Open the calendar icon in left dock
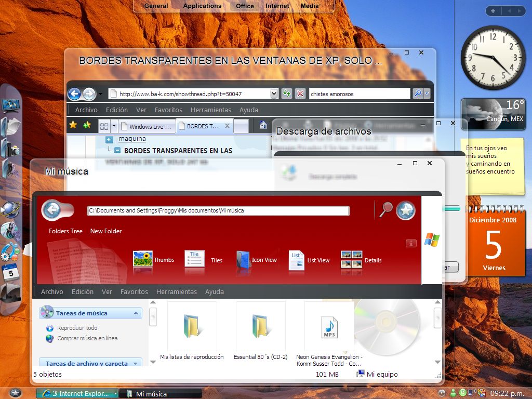532x399 pixels. coord(10,272)
